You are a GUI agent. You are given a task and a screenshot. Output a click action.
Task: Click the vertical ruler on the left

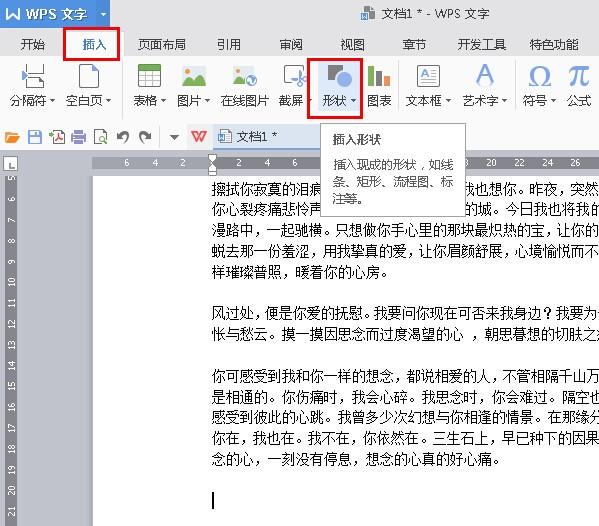pyautogui.click(x=11, y=351)
